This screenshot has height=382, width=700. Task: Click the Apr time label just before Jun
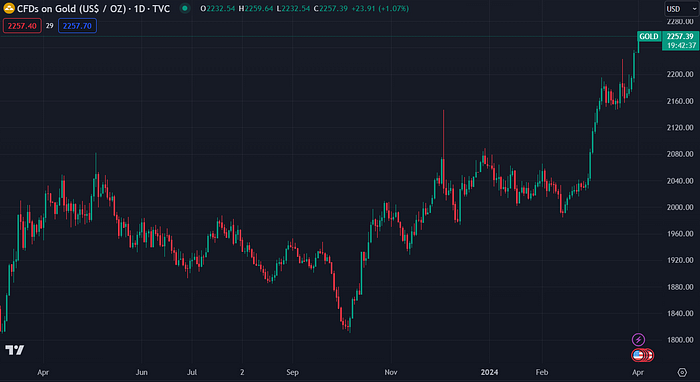pyautogui.click(x=43, y=372)
